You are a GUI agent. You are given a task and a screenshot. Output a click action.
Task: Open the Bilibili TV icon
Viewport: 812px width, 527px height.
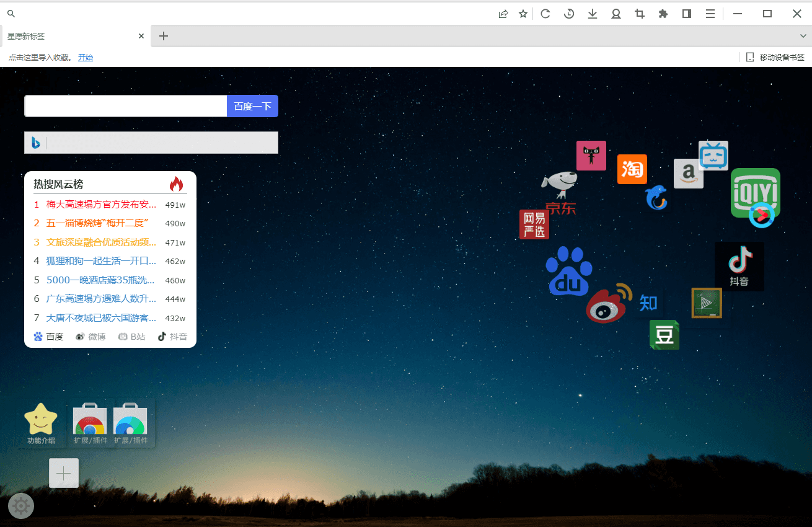[x=713, y=155]
